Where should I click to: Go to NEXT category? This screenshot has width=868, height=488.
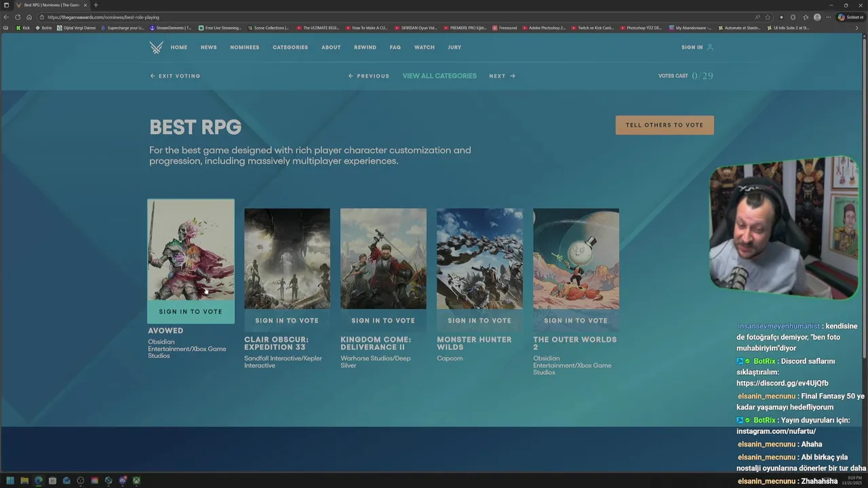pos(502,76)
